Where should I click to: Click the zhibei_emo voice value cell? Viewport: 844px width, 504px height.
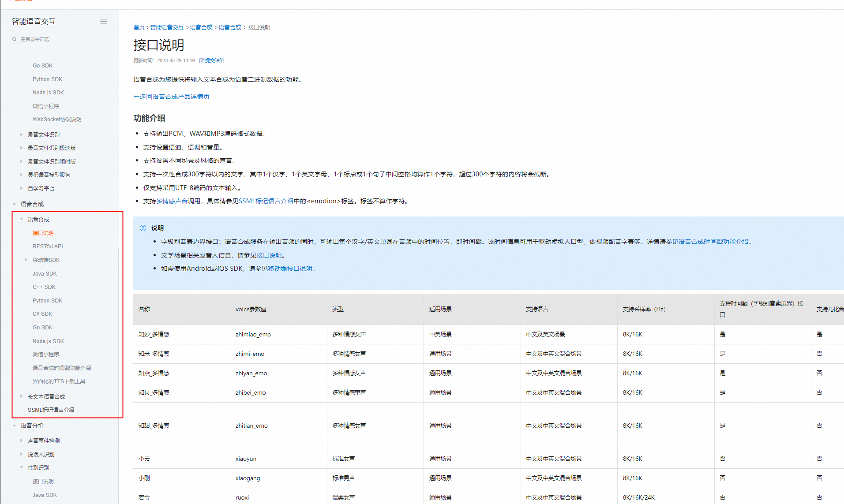278,392
